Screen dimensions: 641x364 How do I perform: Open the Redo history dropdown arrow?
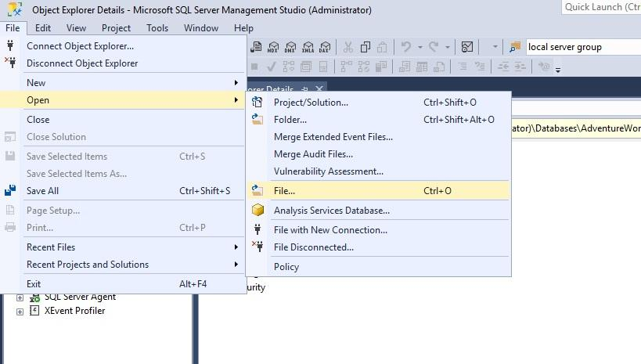pos(448,48)
